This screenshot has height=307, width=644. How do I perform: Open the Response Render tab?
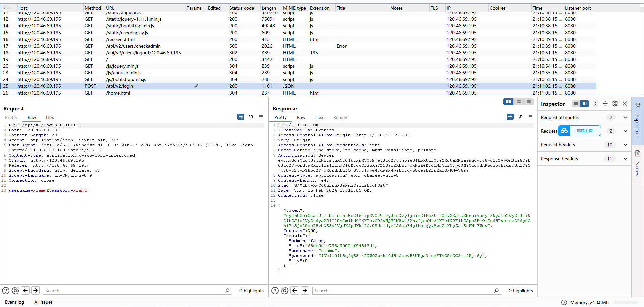(340, 117)
